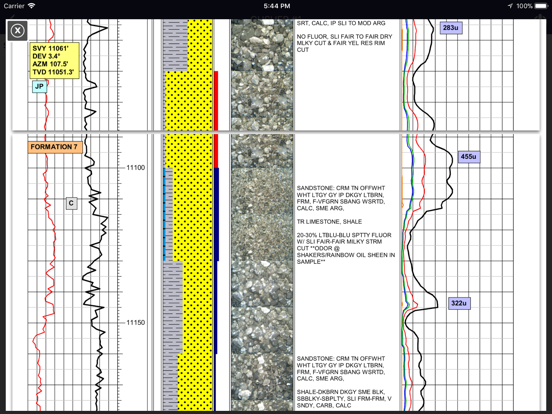Tap the location arrow status icon
This screenshot has height=414, width=552.
(510, 6)
